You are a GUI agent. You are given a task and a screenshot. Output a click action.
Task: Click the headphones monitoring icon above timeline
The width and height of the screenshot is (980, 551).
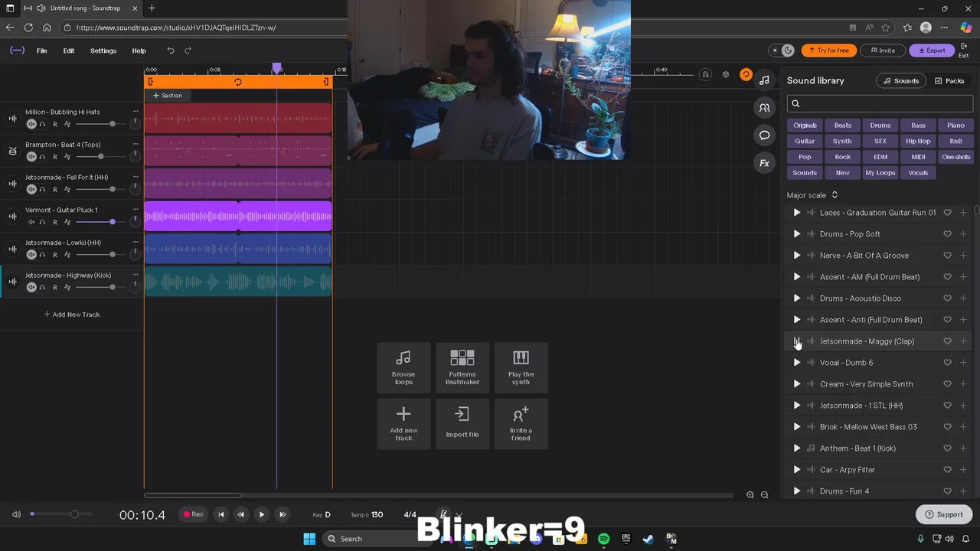click(x=705, y=74)
